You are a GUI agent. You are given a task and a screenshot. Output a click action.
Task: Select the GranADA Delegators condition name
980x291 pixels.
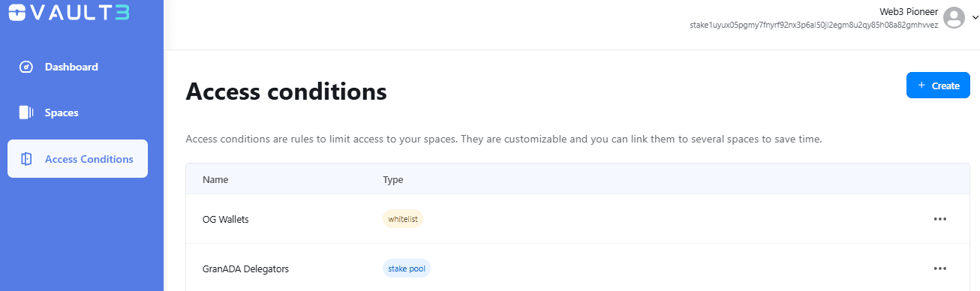coord(245,268)
